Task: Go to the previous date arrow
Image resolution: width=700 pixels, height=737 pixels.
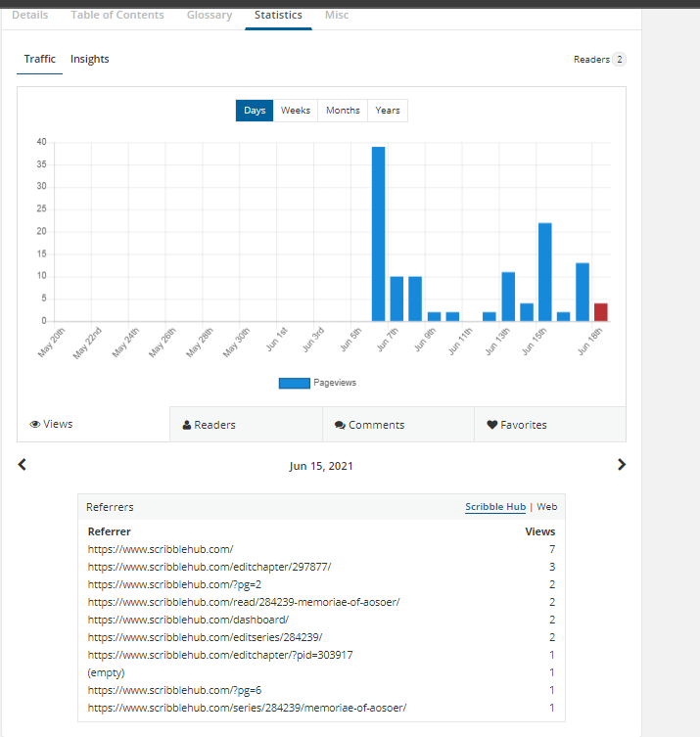Action: coord(23,465)
